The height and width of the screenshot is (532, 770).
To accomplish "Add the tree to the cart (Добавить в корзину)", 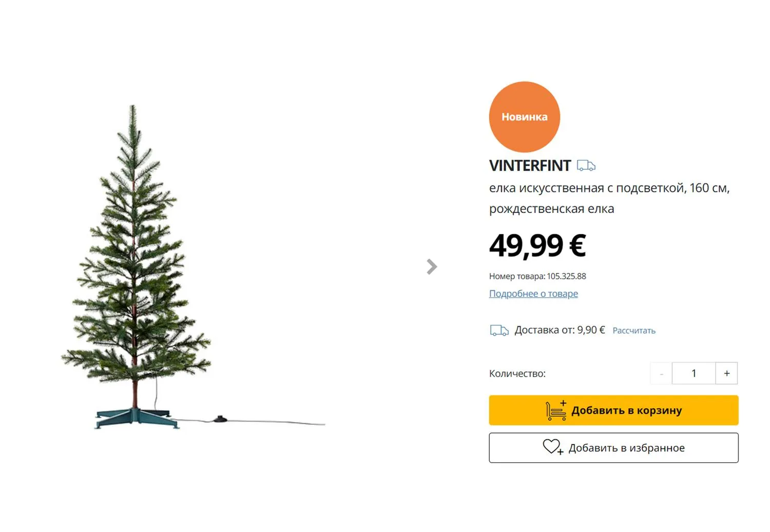I will click(613, 410).
